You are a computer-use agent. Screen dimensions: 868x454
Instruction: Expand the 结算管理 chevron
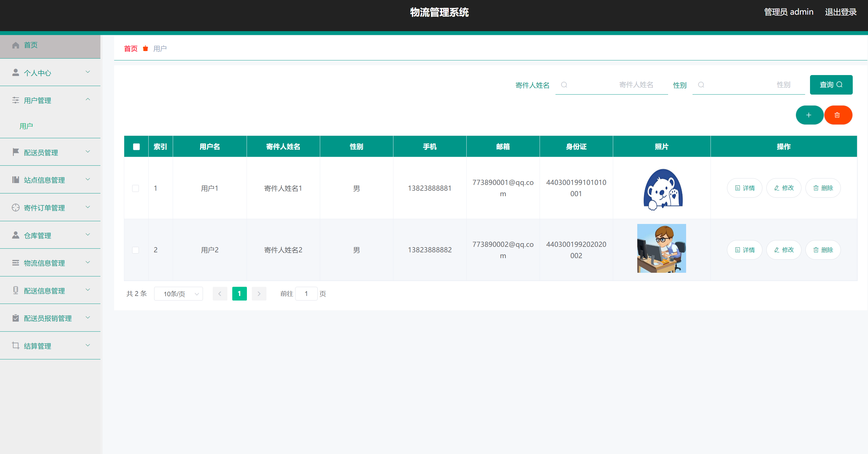tap(88, 345)
